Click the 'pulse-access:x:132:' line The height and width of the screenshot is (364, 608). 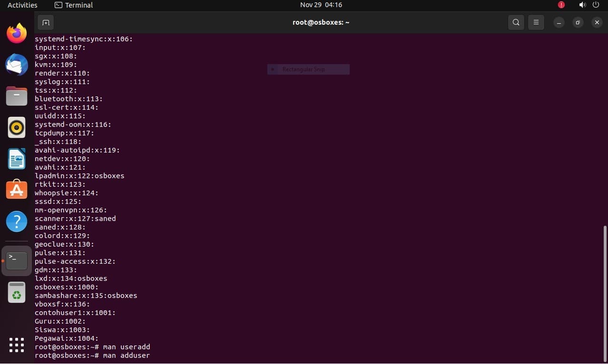tap(75, 261)
